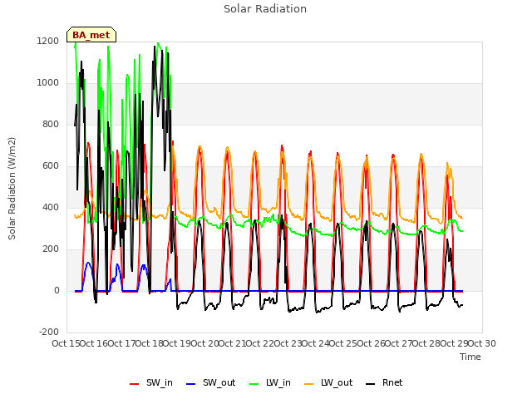Toggle the SW_in legend entry
Viewport: 532px width, 399px height.
coord(151,383)
